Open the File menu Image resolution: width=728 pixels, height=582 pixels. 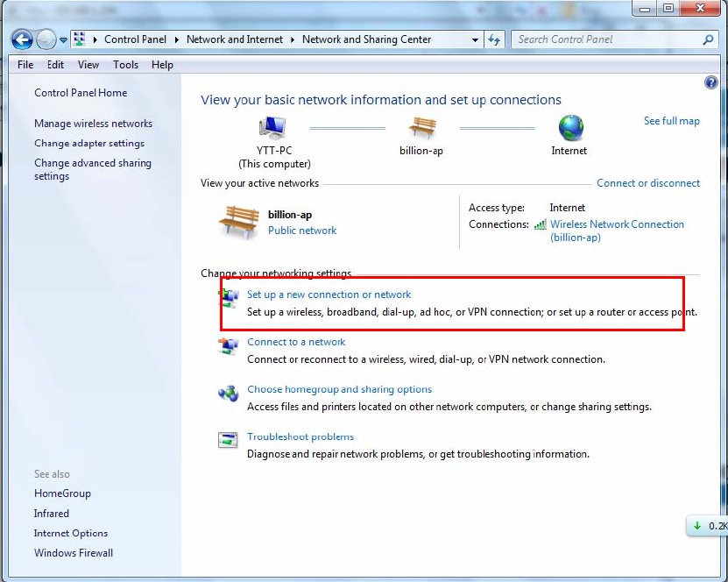[x=25, y=65]
